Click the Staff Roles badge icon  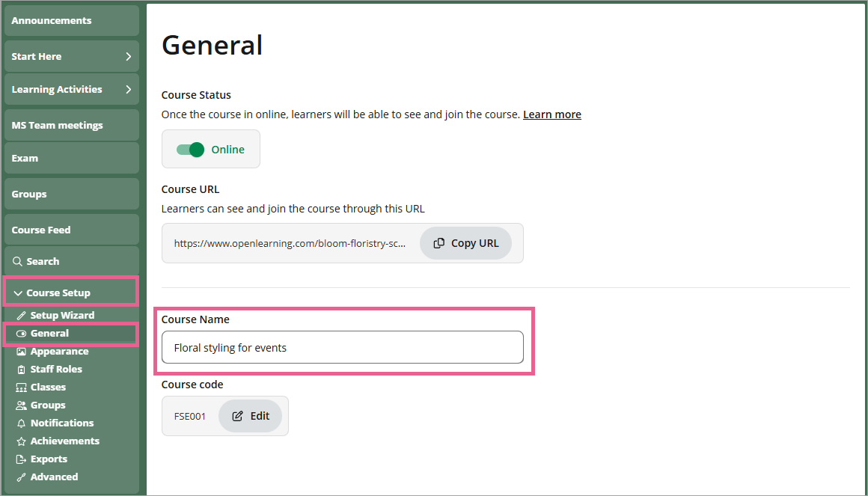coord(21,370)
